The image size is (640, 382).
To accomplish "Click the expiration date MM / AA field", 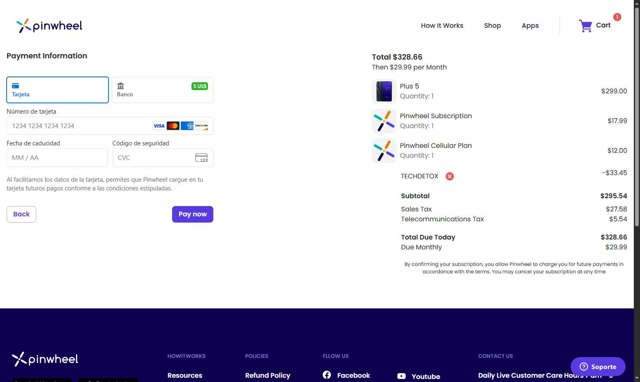I will click(x=57, y=158).
